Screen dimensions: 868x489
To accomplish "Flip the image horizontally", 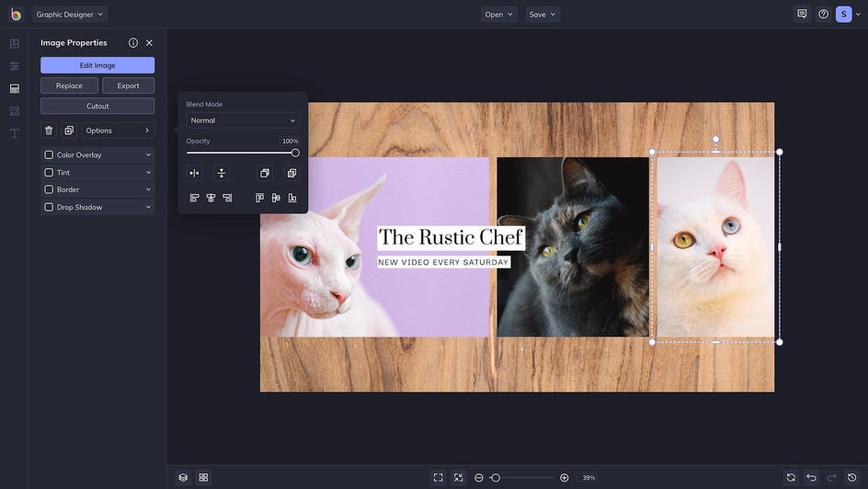I will coord(194,173).
